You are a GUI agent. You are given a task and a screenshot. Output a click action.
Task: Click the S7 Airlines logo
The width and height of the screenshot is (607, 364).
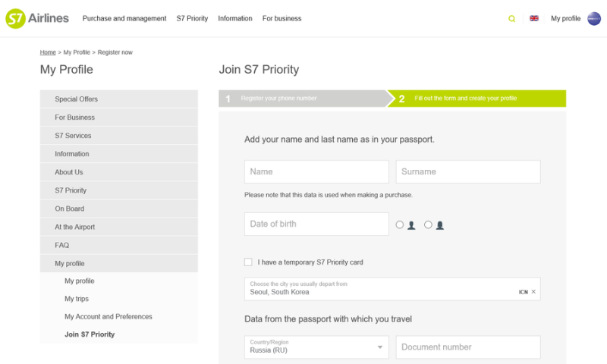37,18
